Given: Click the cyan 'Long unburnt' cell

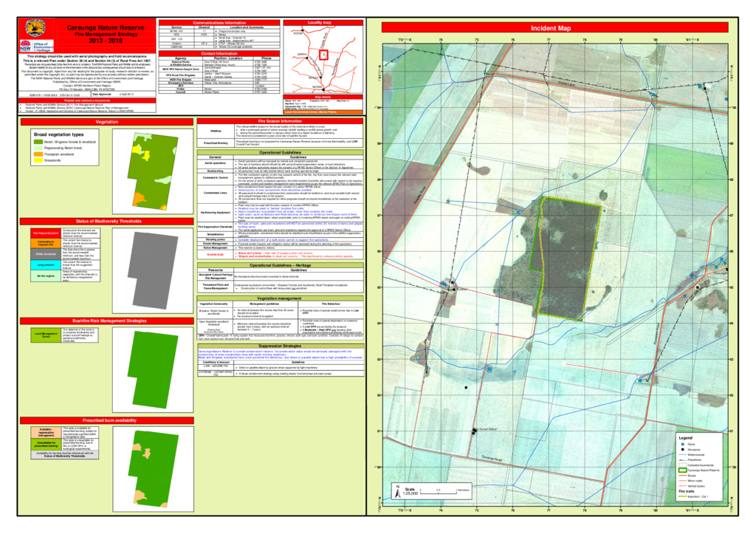Looking at the screenshot, I should (46, 265).
